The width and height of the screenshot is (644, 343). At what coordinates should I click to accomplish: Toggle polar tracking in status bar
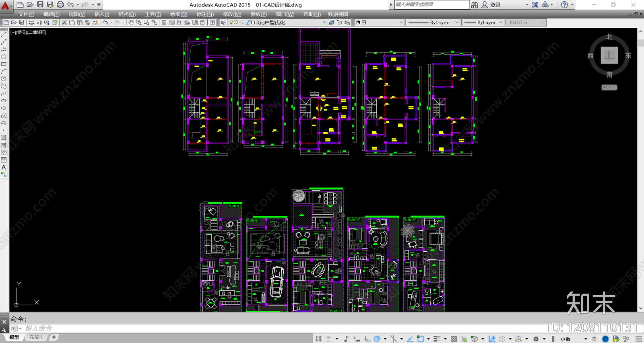pyautogui.click(x=377, y=339)
